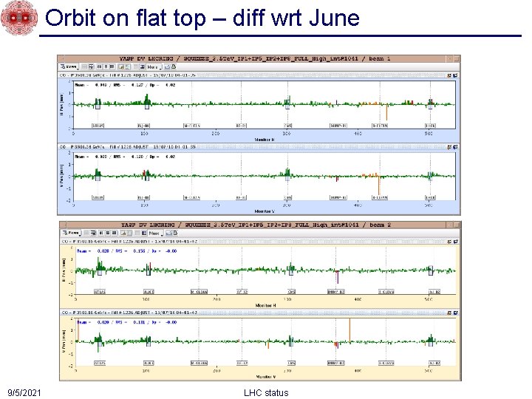The image size is (532, 399).
Task: Click the first header icon on beam 1 V plot
Action: tap(449, 147)
